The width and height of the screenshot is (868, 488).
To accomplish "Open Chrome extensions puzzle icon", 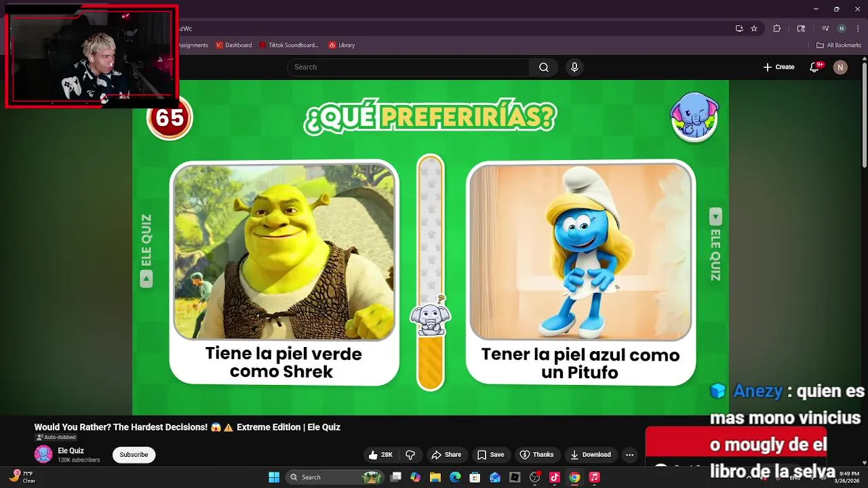I will [x=777, y=28].
